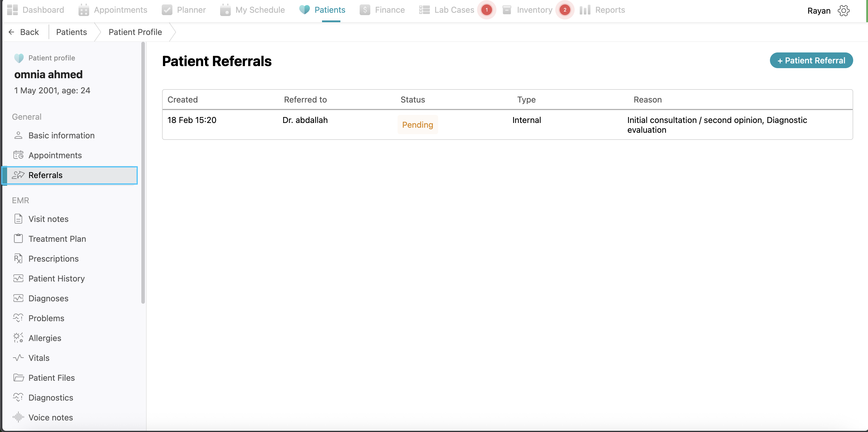Click the Prescriptions Rx icon in sidebar
The width and height of the screenshot is (868, 432).
click(18, 258)
